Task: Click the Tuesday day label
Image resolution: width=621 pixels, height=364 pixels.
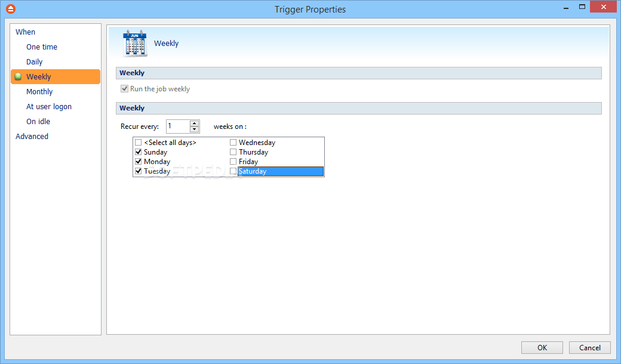Action: (157, 171)
